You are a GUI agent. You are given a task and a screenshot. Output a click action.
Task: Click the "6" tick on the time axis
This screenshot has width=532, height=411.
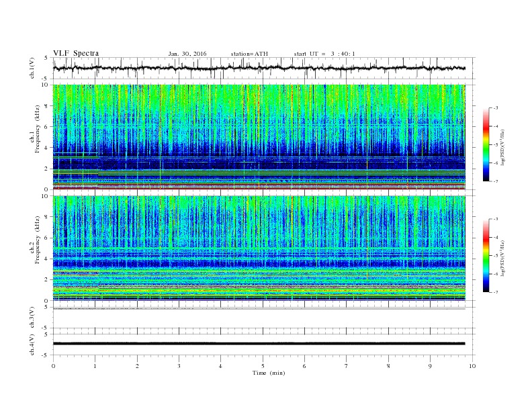pyautogui.click(x=304, y=366)
